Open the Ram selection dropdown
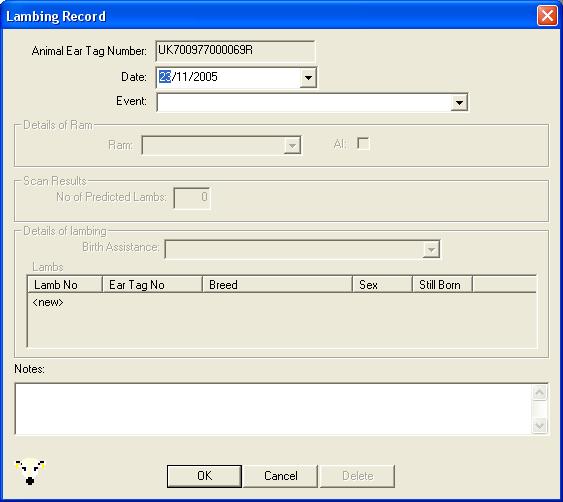The height and width of the screenshot is (502, 563). (292, 145)
